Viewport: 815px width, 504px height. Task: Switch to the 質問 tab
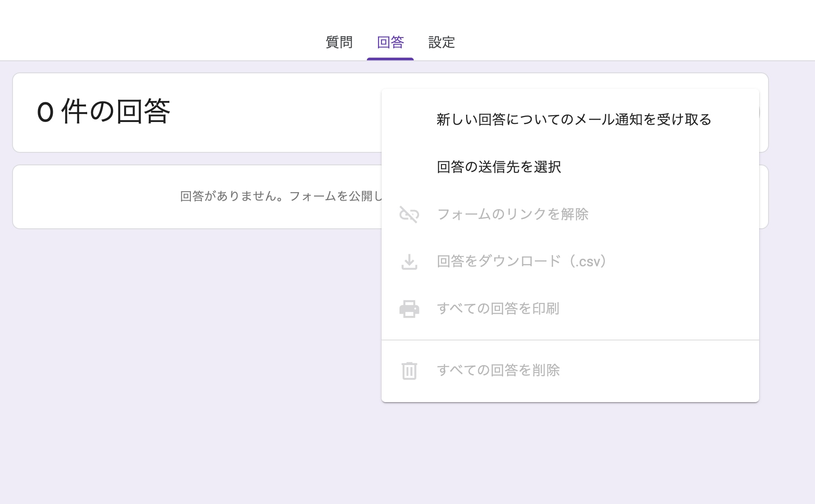tap(339, 42)
